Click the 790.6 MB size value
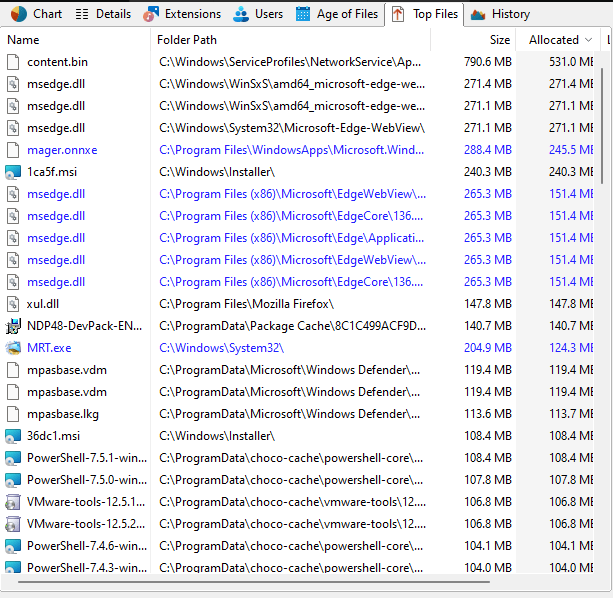 [488, 62]
